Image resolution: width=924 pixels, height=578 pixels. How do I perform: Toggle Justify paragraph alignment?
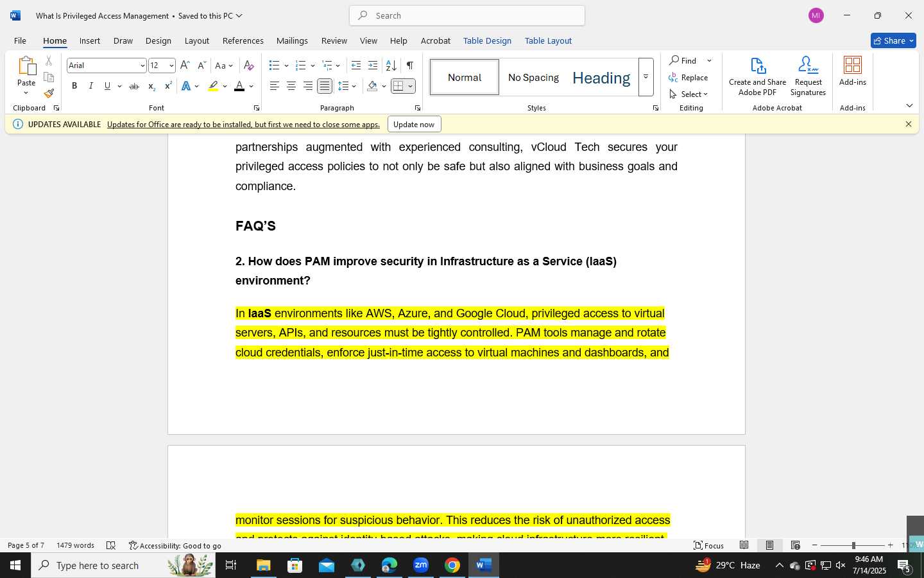[x=325, y=86]
